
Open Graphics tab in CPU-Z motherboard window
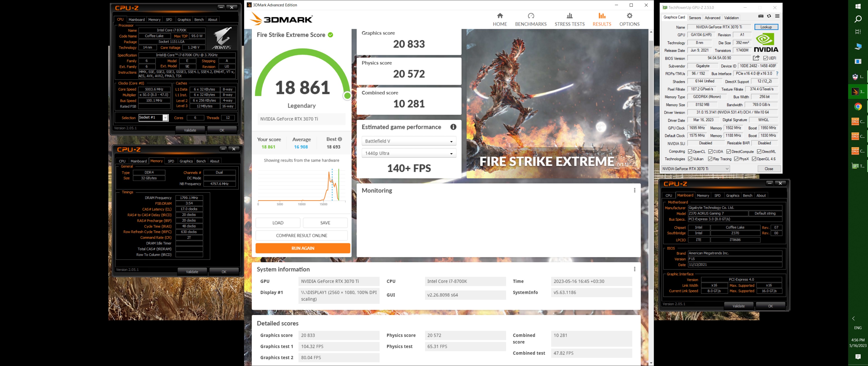tap(732, 196)
